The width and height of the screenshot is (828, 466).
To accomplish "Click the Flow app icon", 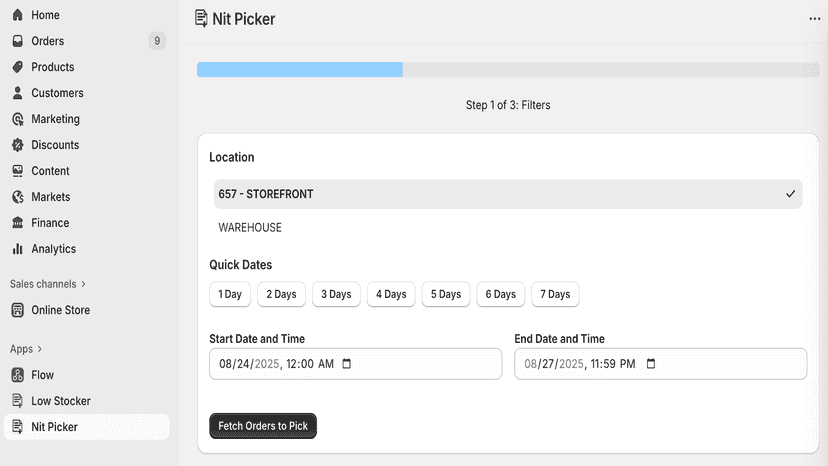I will (x=17, y=375).
